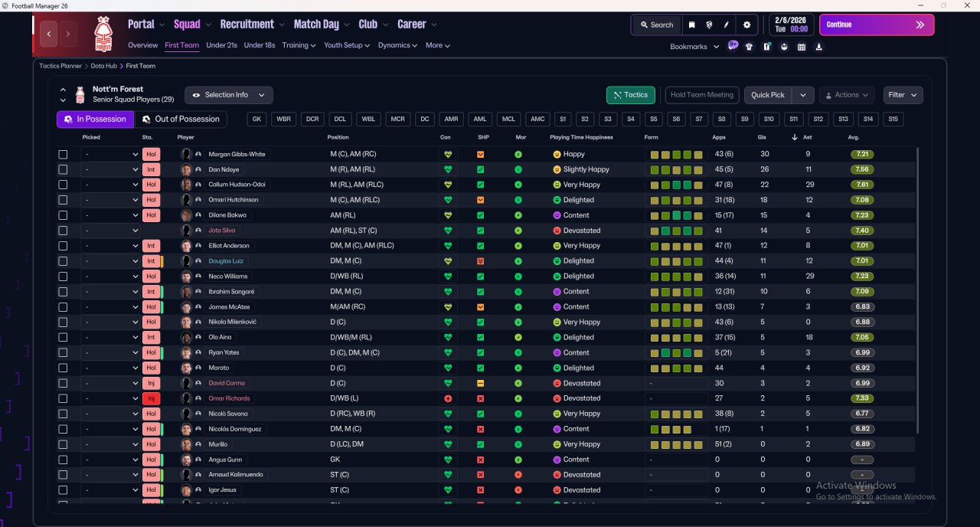Click Jota Silva's devastated face icon

coord(557,231)
